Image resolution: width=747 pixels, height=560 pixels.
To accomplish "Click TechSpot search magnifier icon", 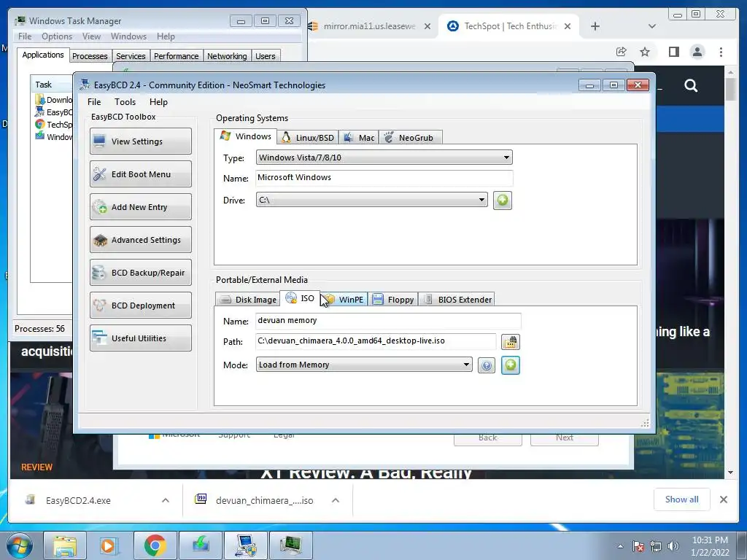I will coord(691,86).
